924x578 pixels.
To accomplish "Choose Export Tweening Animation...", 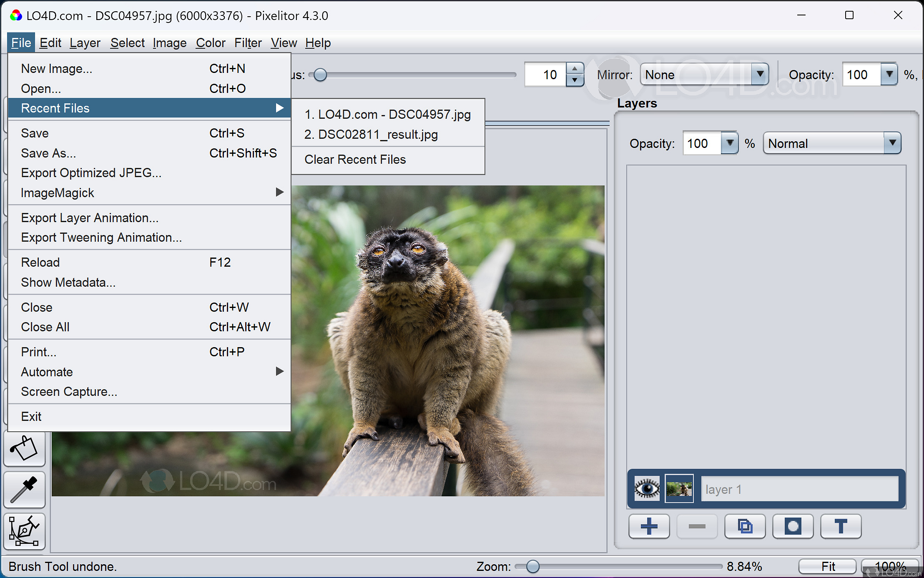I will click(x=149, y=237).
